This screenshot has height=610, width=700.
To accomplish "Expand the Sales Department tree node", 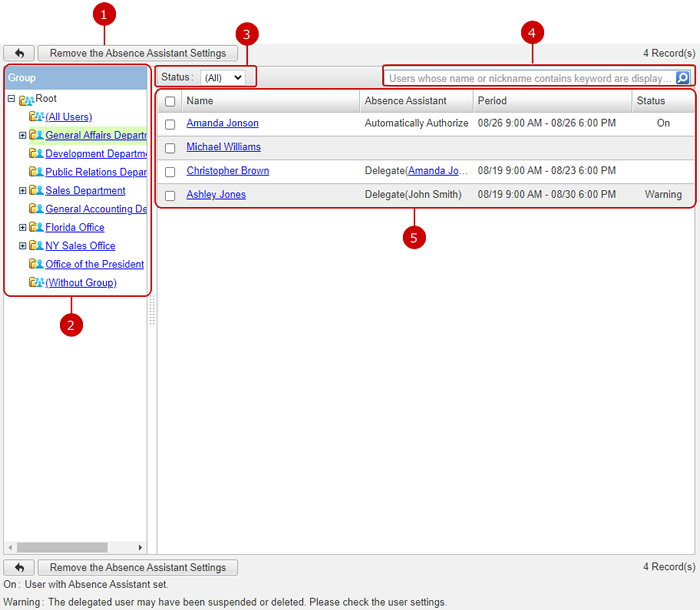I will 22,191.
